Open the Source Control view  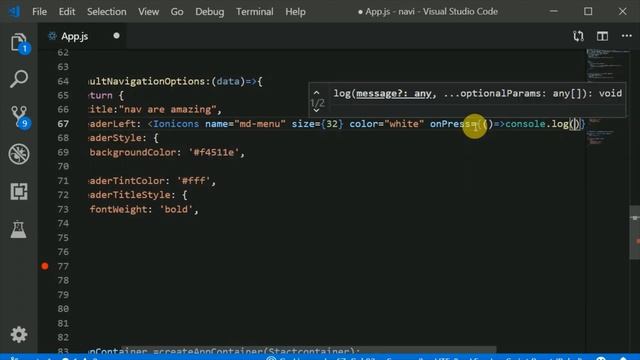pos(19,116)
